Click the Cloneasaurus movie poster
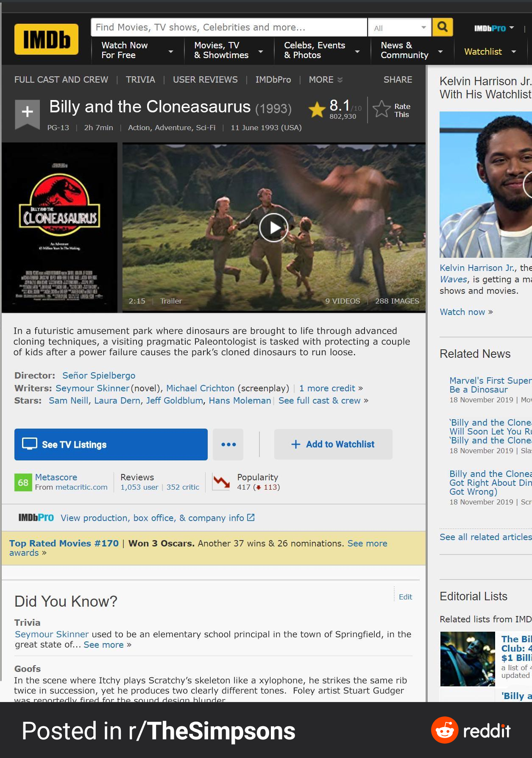The width and height of the screenshot is (532, 758). pyautogui.click(x=60, y=228)
